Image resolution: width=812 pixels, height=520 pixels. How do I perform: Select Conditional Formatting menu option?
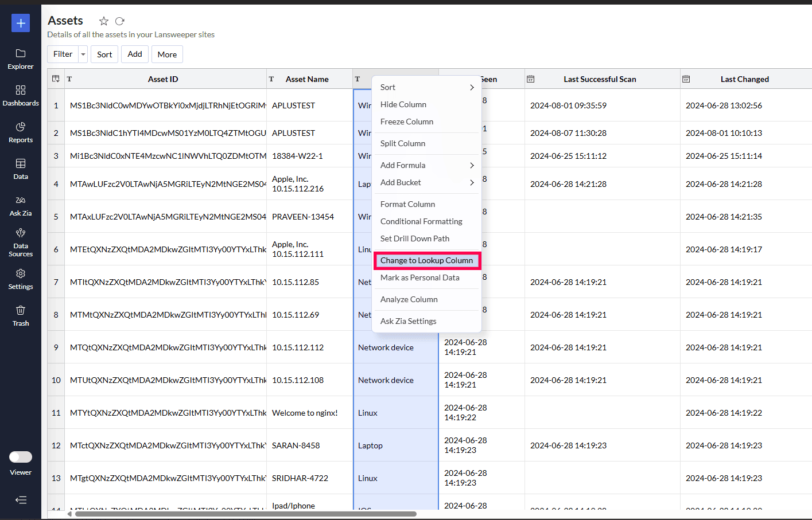421,221
